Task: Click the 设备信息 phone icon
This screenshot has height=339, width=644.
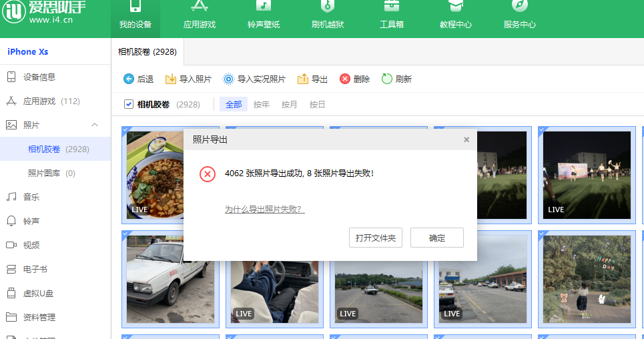Action: [x=11, y=77]
